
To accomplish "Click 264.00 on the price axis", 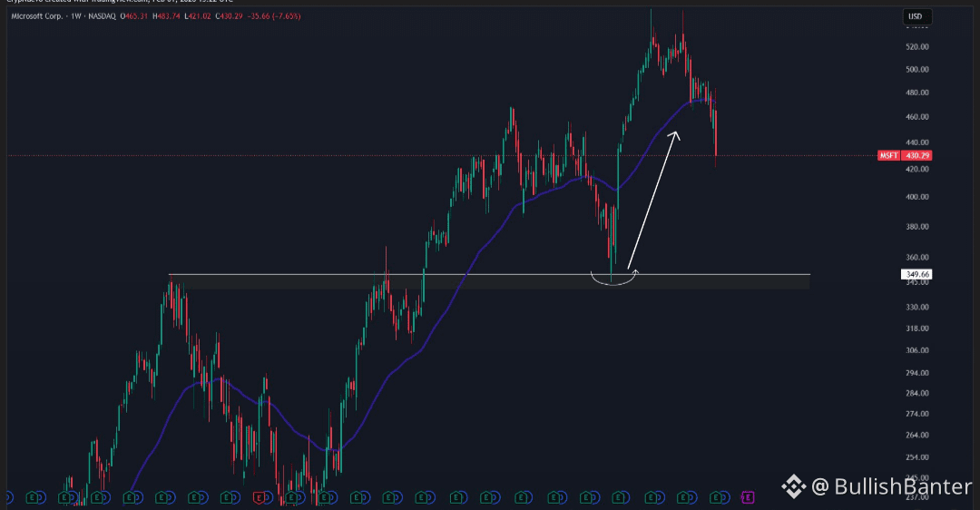I will click(916, 435).
